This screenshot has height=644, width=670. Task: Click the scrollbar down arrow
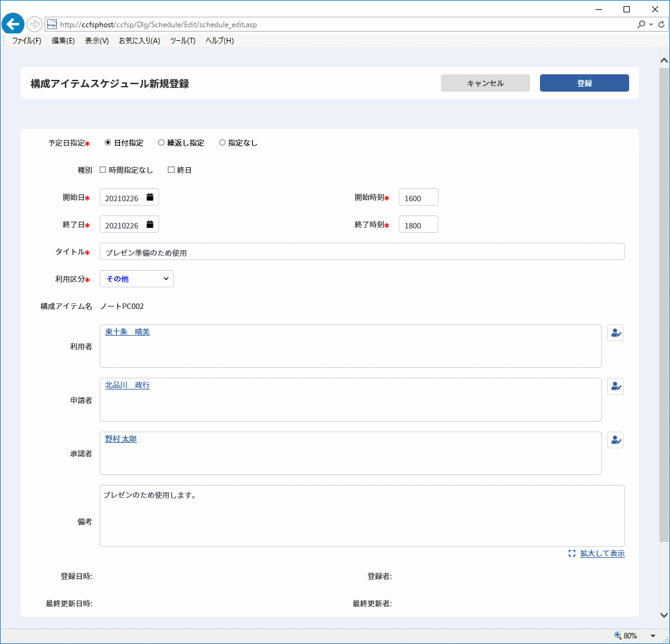(664, 615)
